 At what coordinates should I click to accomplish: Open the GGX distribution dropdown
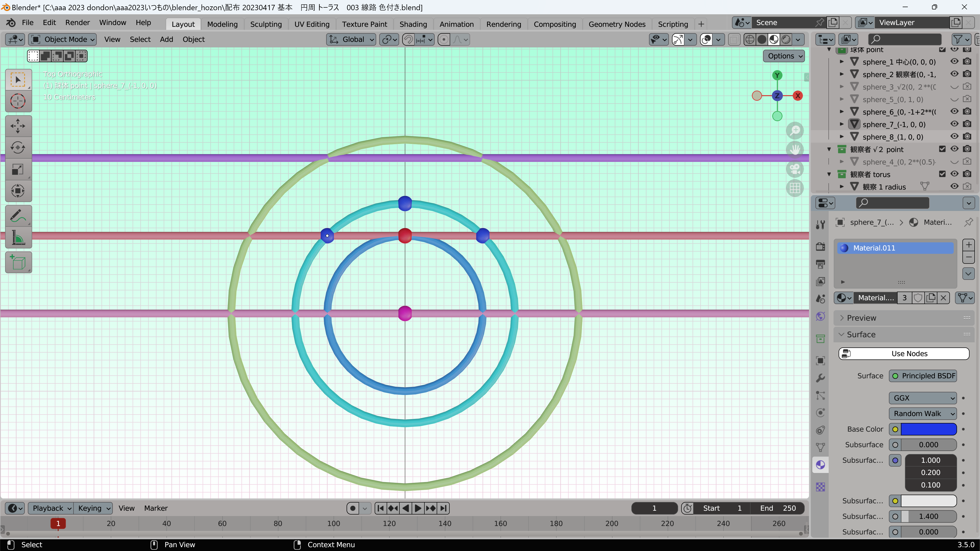tap(922, 398)
